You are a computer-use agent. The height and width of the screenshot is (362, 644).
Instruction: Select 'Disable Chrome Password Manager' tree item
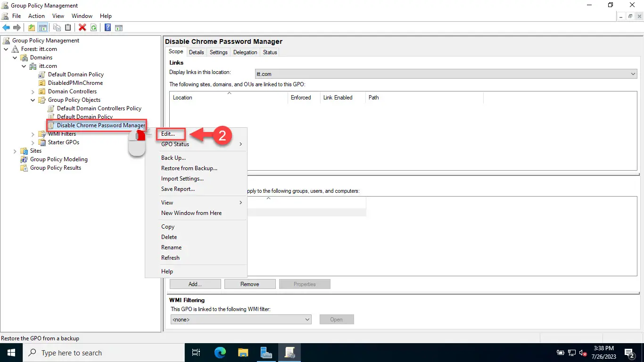[x=101, y=125]
